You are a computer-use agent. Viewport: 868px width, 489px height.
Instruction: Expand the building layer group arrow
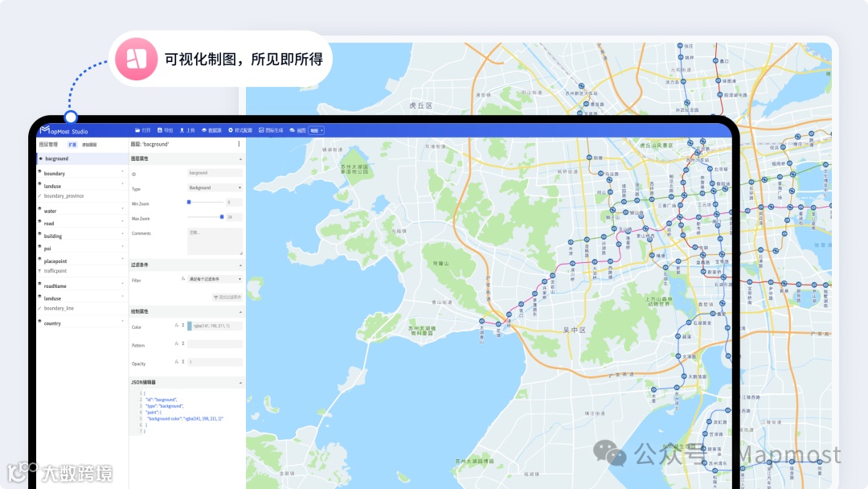click(123, 234)
